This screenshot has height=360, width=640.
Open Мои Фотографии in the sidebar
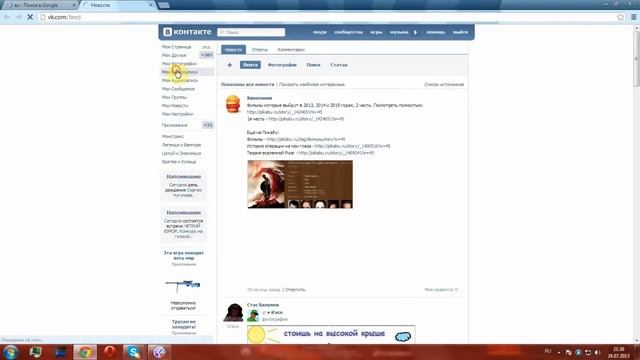point(179,64)
